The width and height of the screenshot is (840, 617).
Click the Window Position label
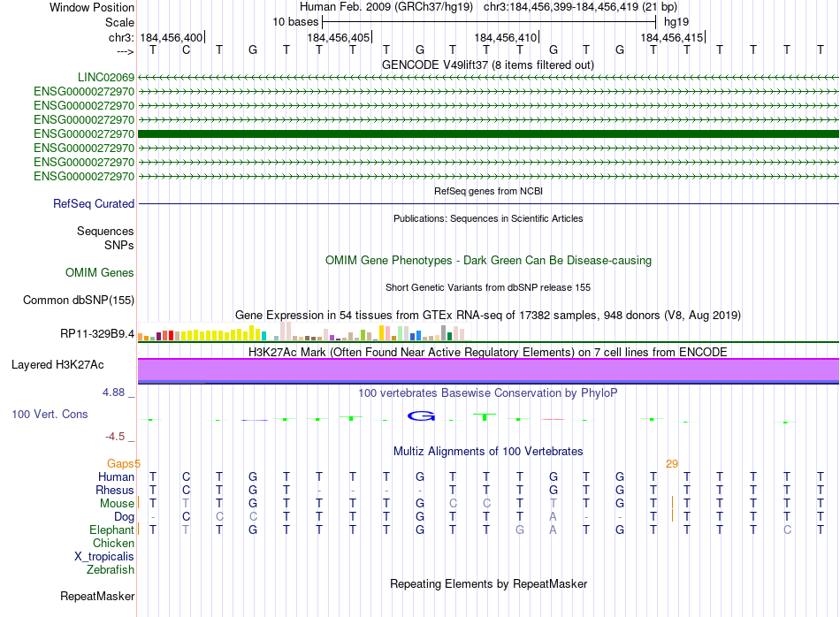pos(92,7)
